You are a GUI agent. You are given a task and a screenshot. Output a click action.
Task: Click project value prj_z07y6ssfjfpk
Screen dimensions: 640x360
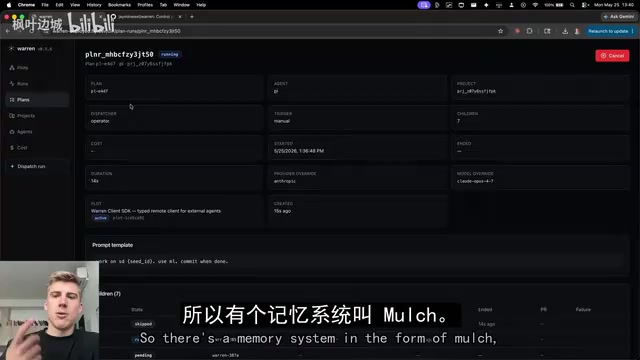click(x=476, y=91)
